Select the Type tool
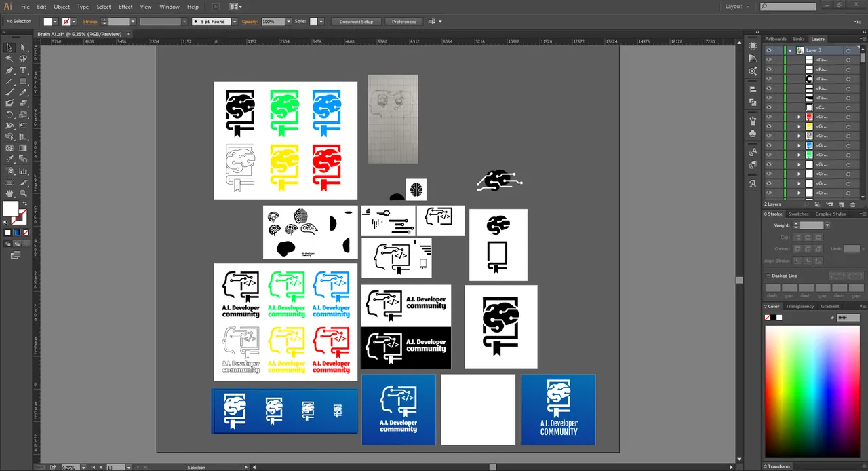868x471 pixels. [23, 70]
